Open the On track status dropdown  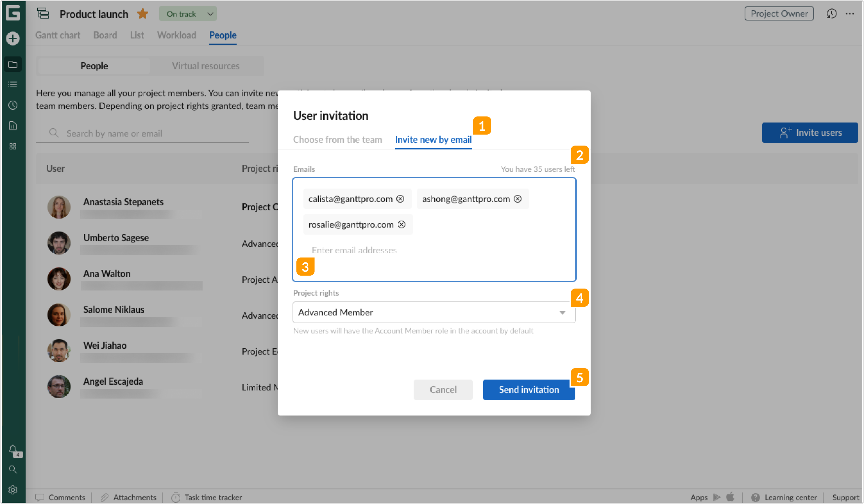[x=188, y=14]
